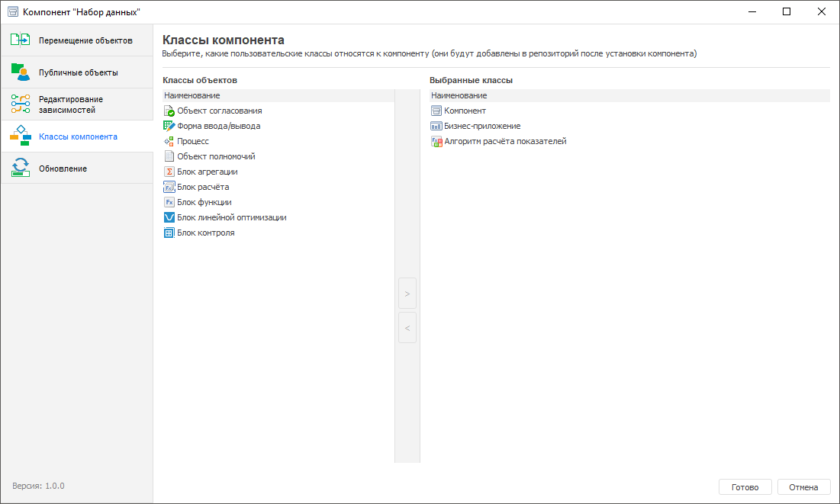Image resolution: width=840 pixels, height=504 pixels.
Task: Click the Блок линейной оптимизации icon
Action: [x=169, y=218]
